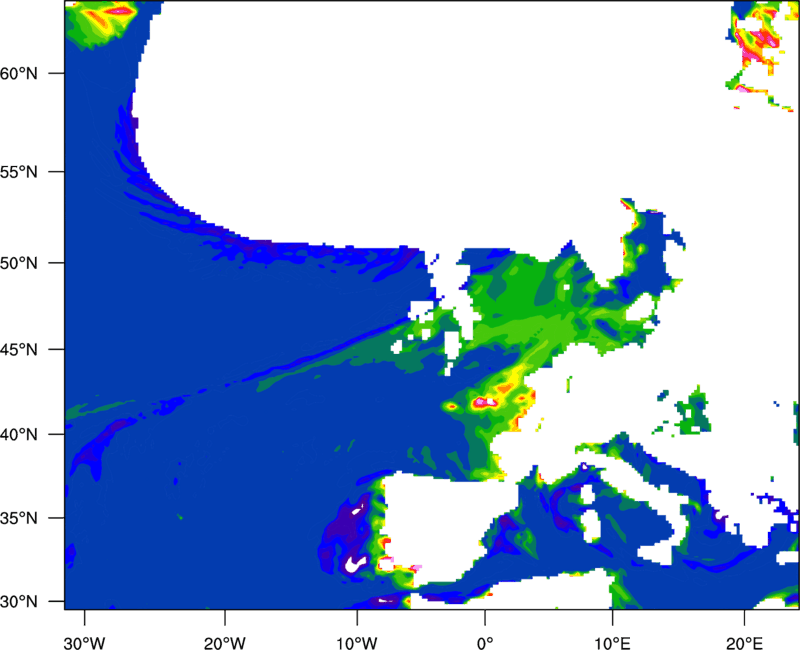Click the 45°N latitude label
This screenshot has height=650, width=800.
(x=19, y=350)
